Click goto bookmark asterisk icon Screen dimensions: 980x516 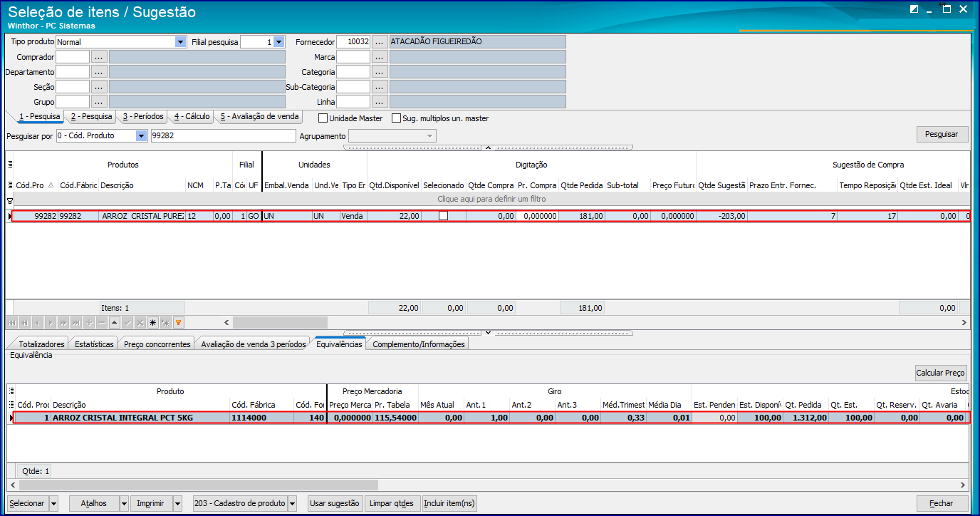[166, 323]
